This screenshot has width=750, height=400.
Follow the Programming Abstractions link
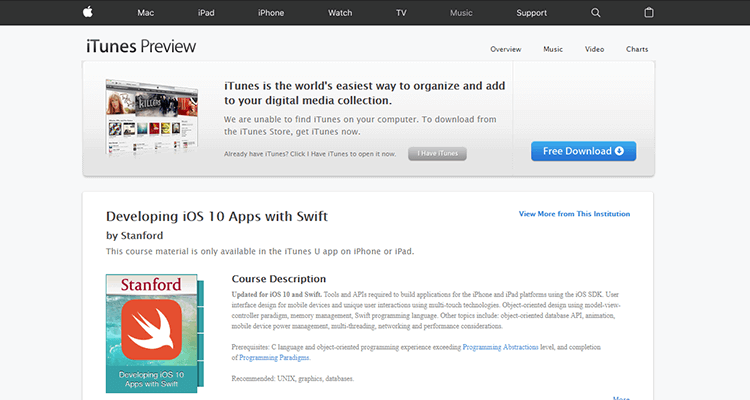500,347
